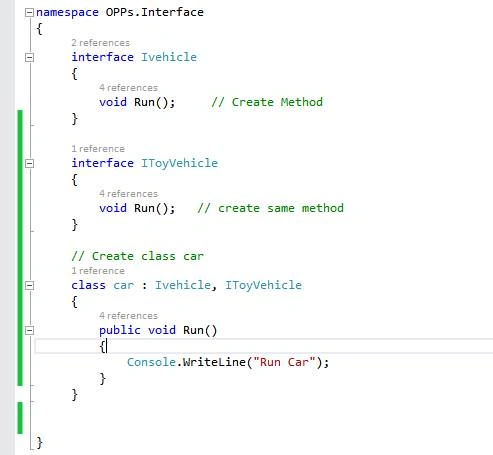Click 'WriteLine' method call
493x455 pixels.
pyautogui.click(x=214, y=362)
